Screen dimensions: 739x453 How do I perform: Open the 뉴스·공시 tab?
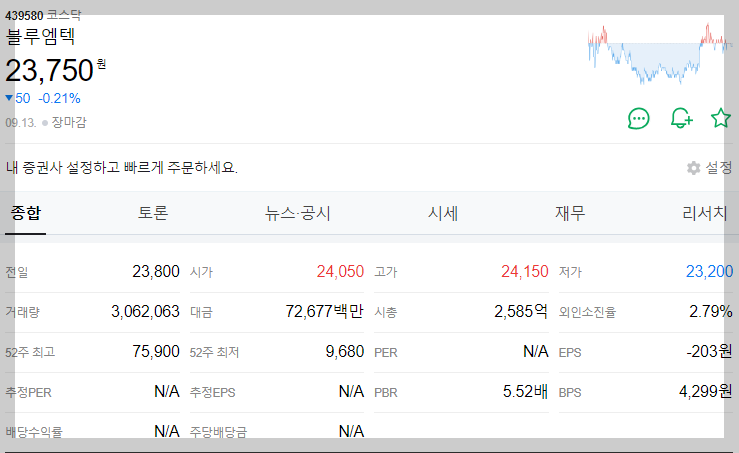[297, 213]
